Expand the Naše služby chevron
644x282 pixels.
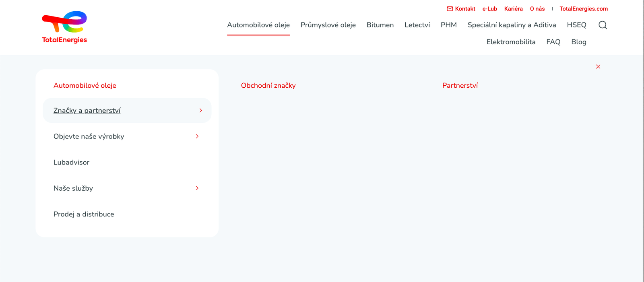[x=197, y=188]
